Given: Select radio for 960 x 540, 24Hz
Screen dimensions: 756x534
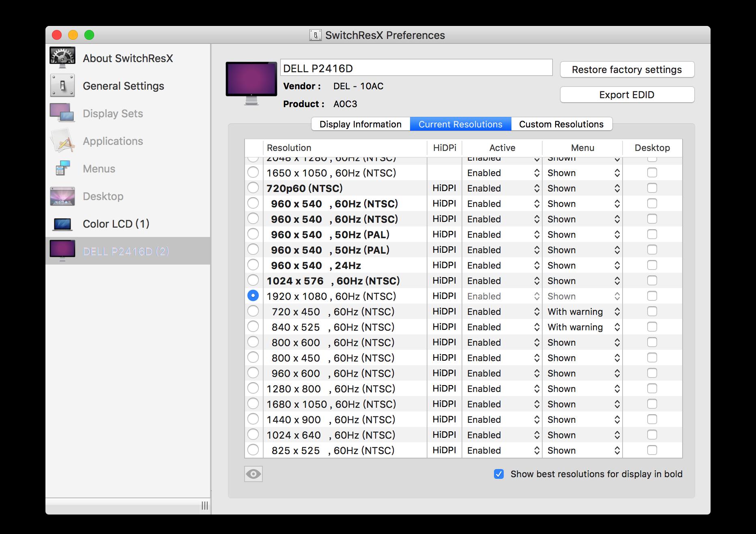Looking at the screenshot, I should [253, 265].
